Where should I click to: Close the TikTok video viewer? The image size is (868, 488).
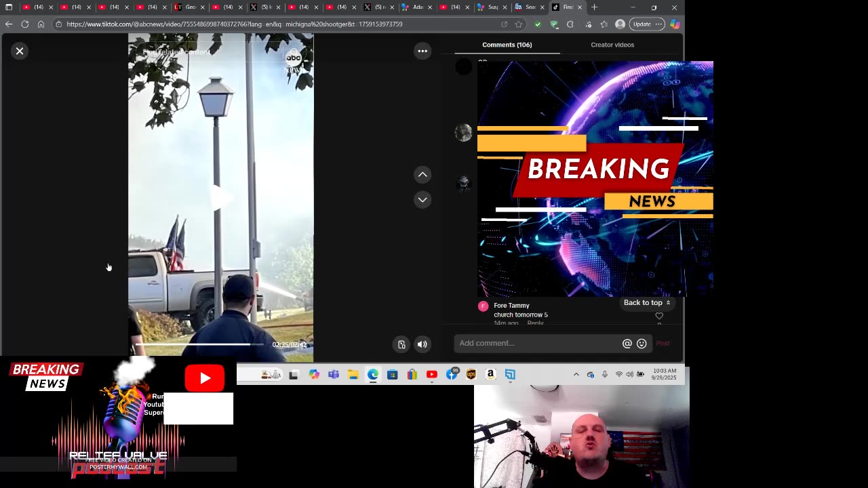pos(20,51)
